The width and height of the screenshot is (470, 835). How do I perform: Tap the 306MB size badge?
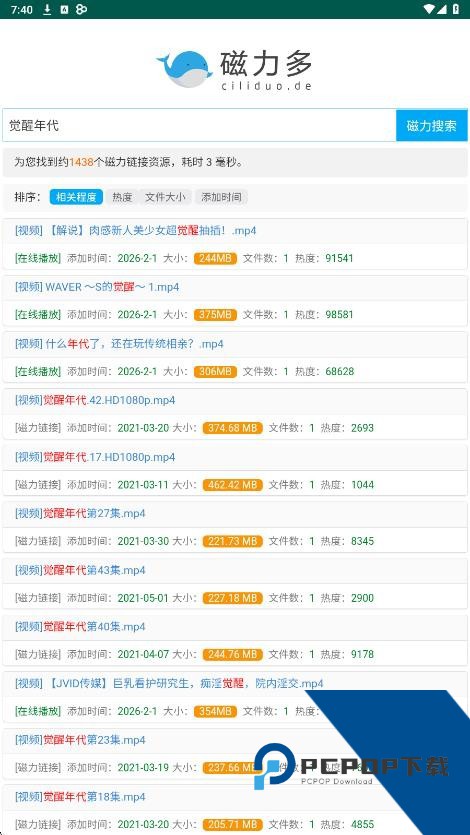point(216,371)
